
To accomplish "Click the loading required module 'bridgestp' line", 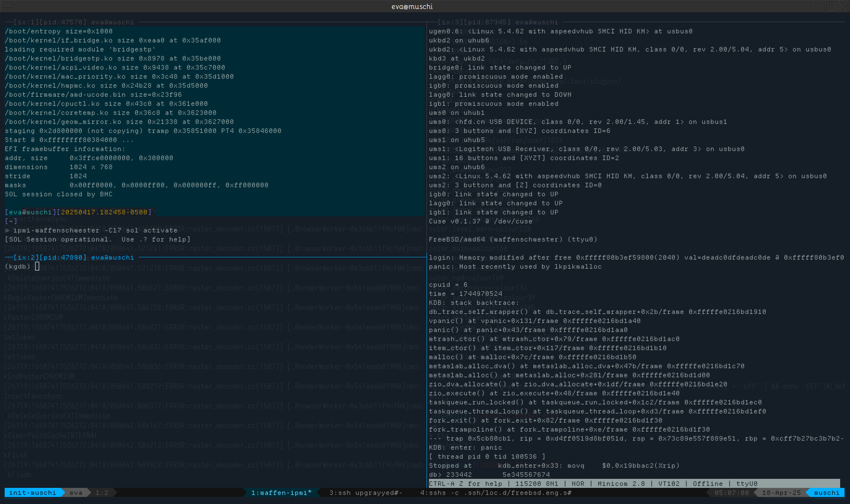I will (x=80, y=49).
